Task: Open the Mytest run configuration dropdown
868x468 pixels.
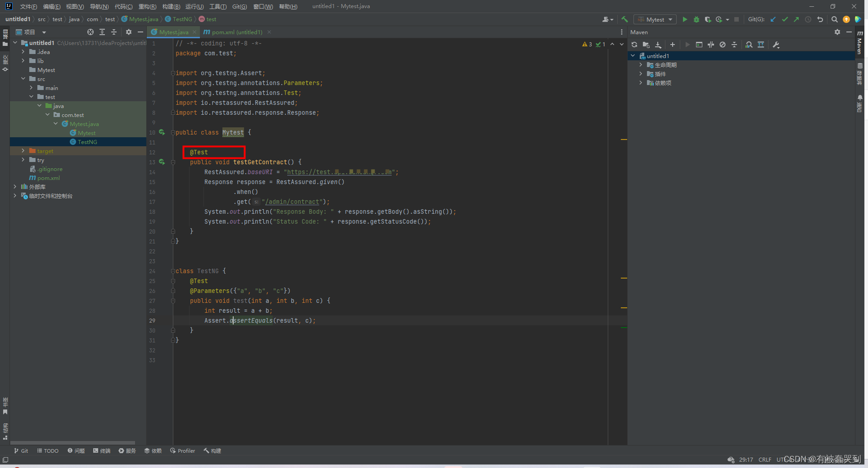Action: click(x=655, y=19)
